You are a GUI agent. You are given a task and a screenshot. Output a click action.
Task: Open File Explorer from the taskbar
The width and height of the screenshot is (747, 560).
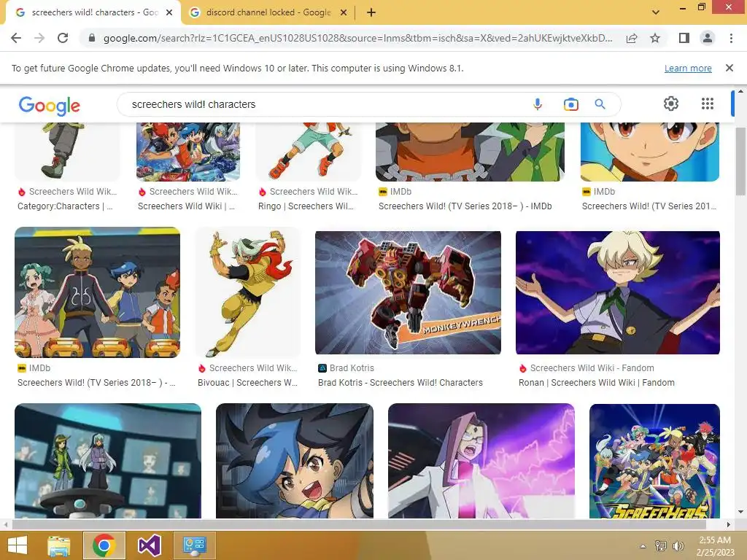59,545
